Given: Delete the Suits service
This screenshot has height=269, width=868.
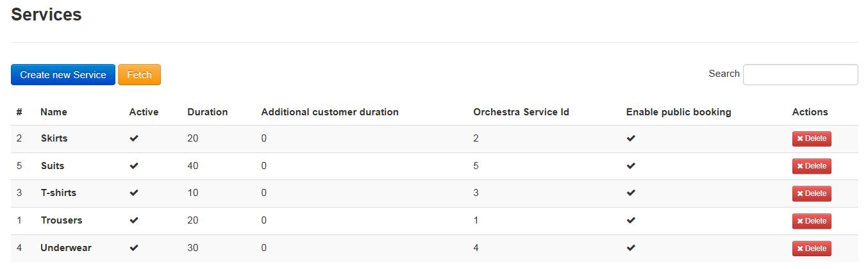Looking at the screenshot, I should click(x=812, y=166).
